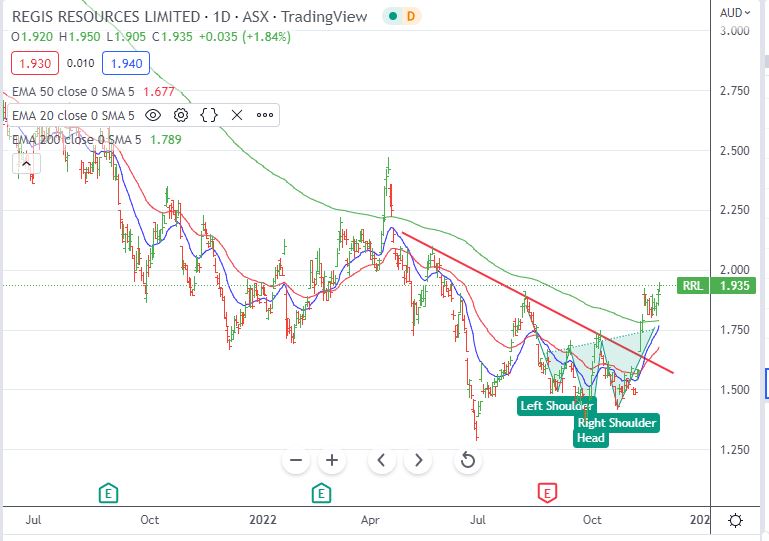The image size is (769, 541).
Task: Click the Apr label on time axis
Action: click(370, 520)
